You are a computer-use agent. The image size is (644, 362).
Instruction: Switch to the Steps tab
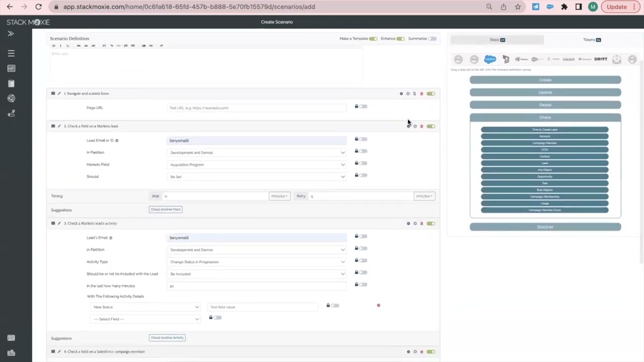497,40
